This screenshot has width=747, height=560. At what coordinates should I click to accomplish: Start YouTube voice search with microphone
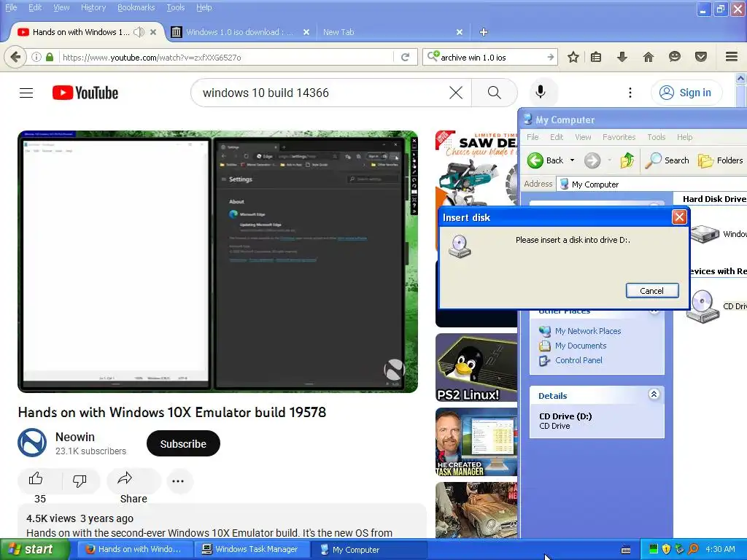(541, 92)
